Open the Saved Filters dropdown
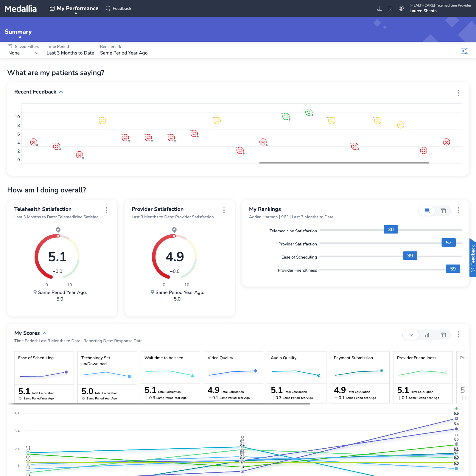Image resolution: width=476 pixels, height=476 pixels. [x=23, y=53]
